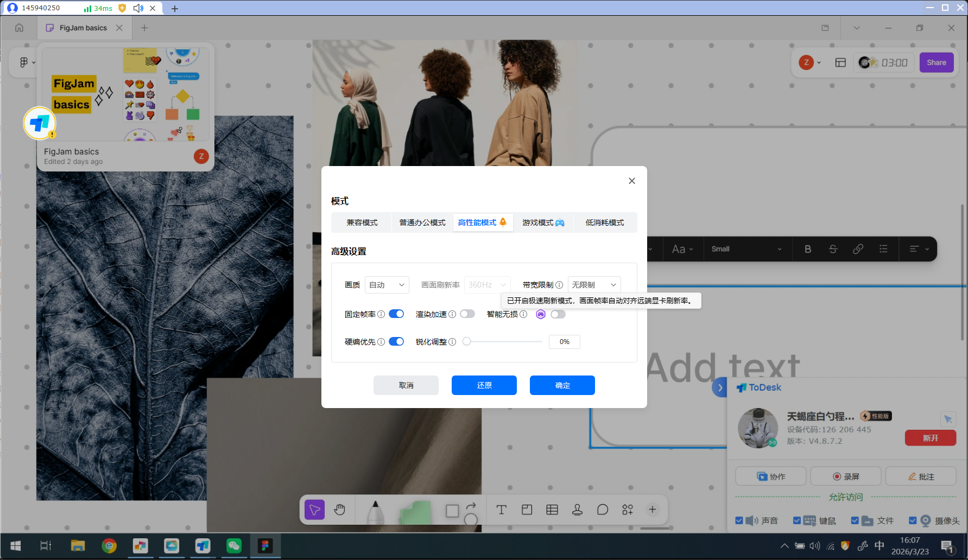Toggle the ToDesk sound speaker icon
The width and height of the screenshot is (968, 560).
click(752, 521)
